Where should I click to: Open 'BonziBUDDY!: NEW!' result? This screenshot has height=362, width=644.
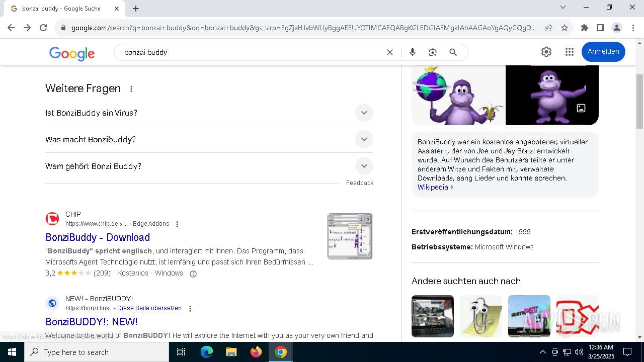(92, 322)
